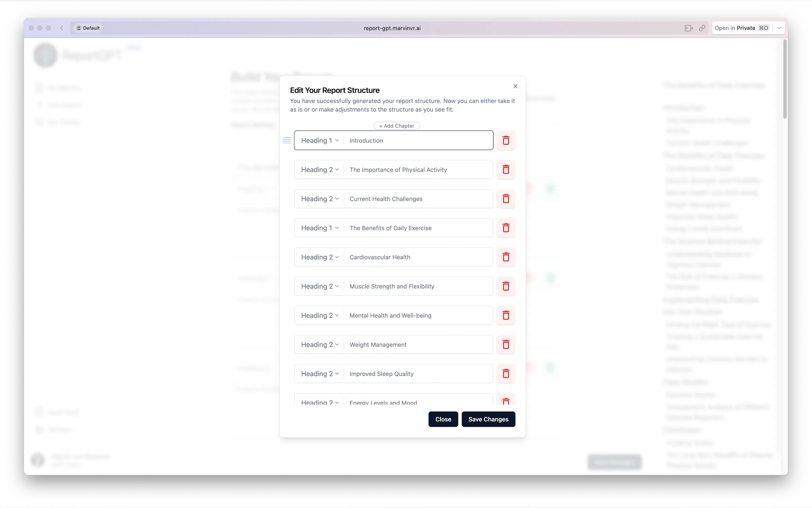Viewport: 812px width, 508px height.
Task: Close the dialog with the X icon
Action: click(x=515, y=86)
